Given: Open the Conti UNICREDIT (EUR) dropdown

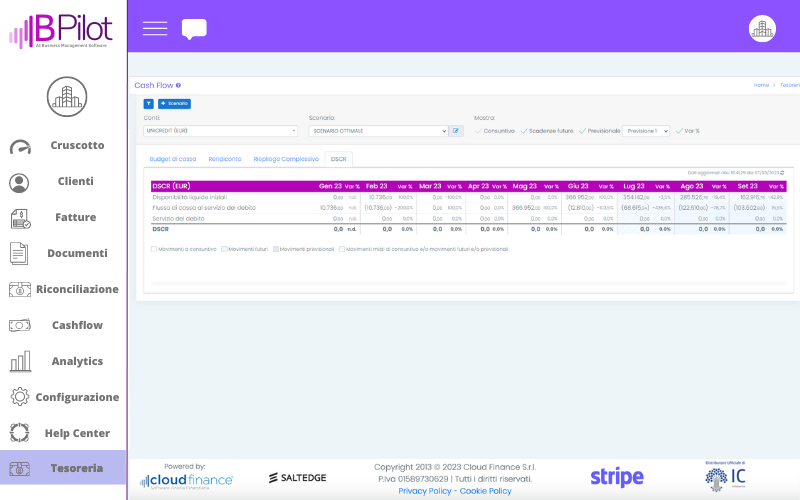Looking at the screenshot, I should point(220,131).
